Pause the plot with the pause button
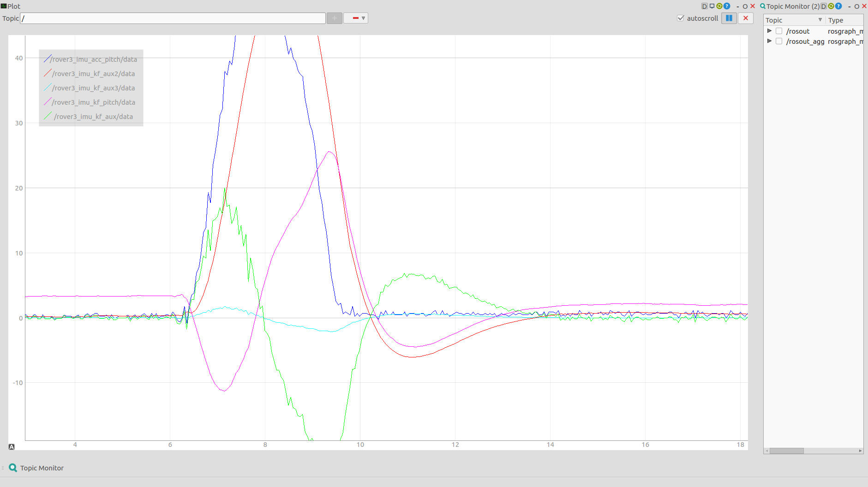The height and width of the screenshot is (487, 868). tap(729, 18)
